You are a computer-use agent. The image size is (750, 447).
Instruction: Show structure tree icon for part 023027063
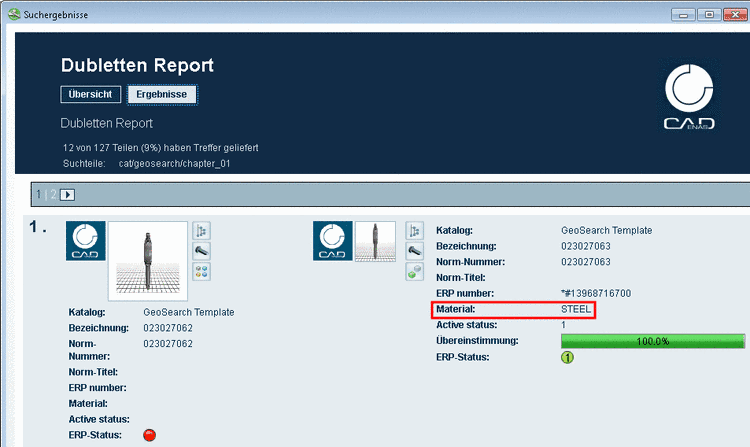[x=414, y=231]
